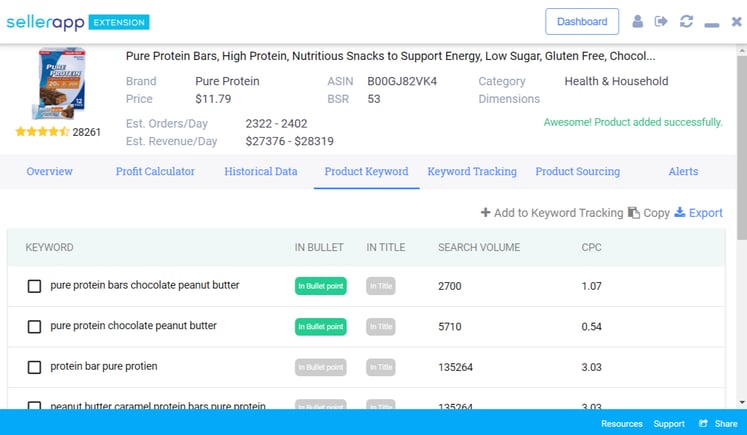This screenshot has width=747, height=435.
Task: Close the extension with X icon
Action: 737,21
